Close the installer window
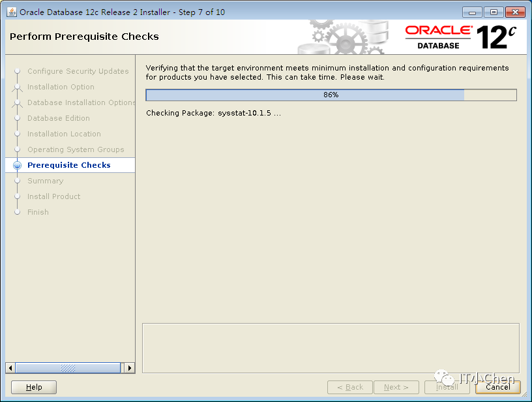This screenshot has height=402, width=532. (515, 12)
